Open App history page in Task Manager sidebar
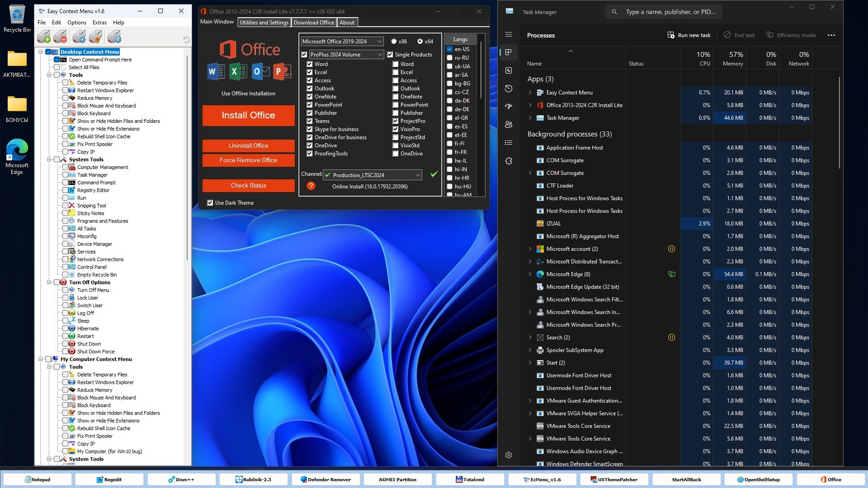The image size is (868, 488). [x=509, y=89]
